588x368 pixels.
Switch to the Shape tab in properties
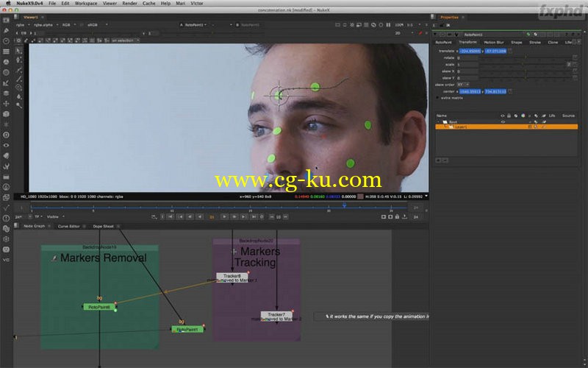coord(517,43)
